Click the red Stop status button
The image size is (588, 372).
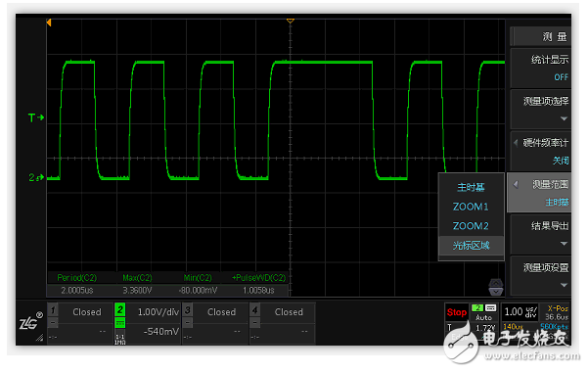pyautogui.click(x=456, y=312)
